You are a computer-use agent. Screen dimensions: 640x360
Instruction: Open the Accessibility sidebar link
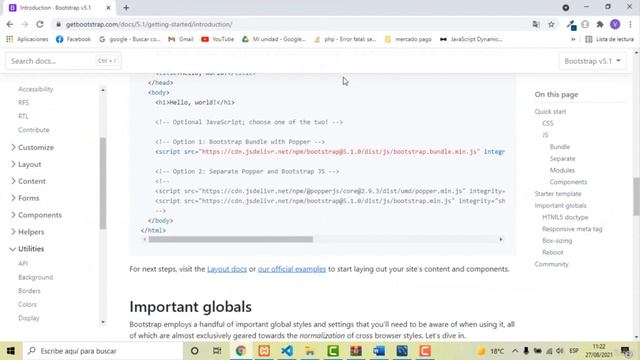point(36,89)
